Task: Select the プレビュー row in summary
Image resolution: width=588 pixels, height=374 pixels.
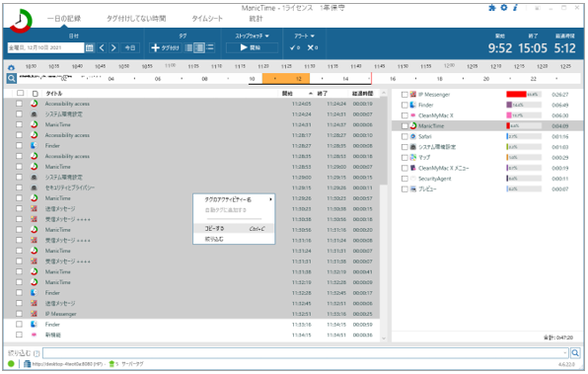Action: 486,189
